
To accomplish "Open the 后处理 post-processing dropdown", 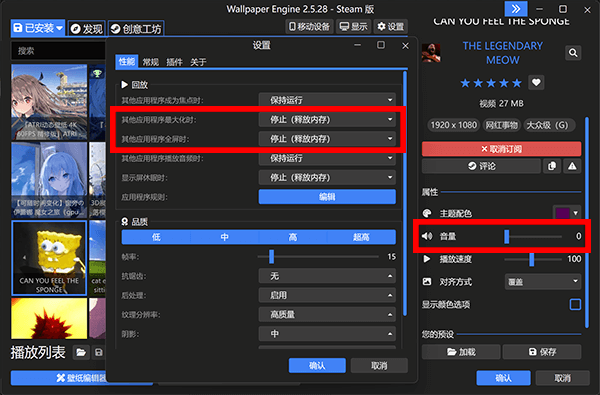I will pos(327,295).
